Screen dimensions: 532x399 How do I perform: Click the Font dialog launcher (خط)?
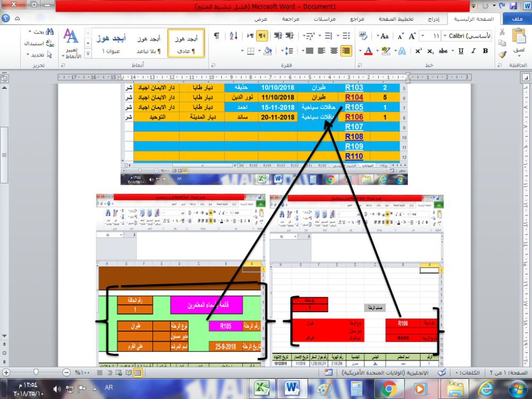point(360,65)
